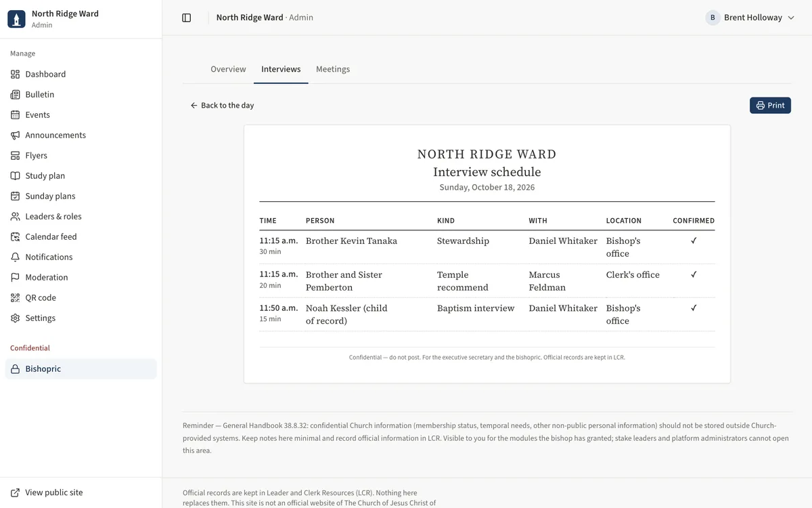Open the Meetings tab
812x508 pixels.
pyautogui.click(x=333, y=69)
